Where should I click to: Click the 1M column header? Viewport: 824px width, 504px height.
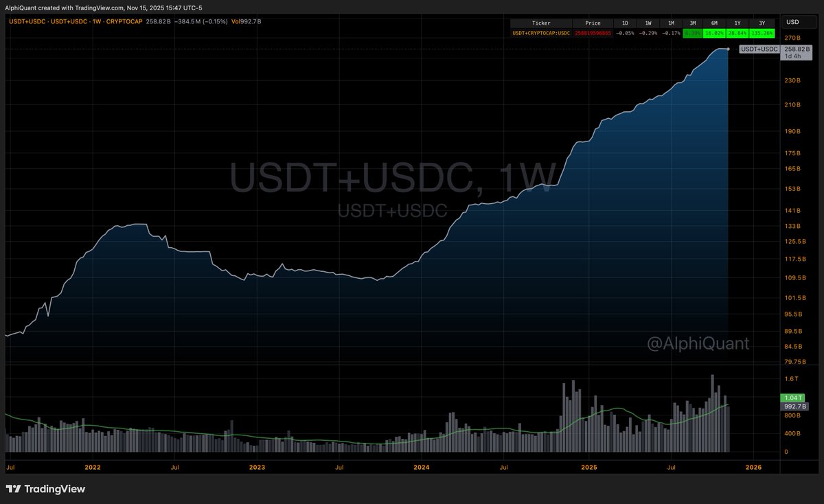pos(670,23)
